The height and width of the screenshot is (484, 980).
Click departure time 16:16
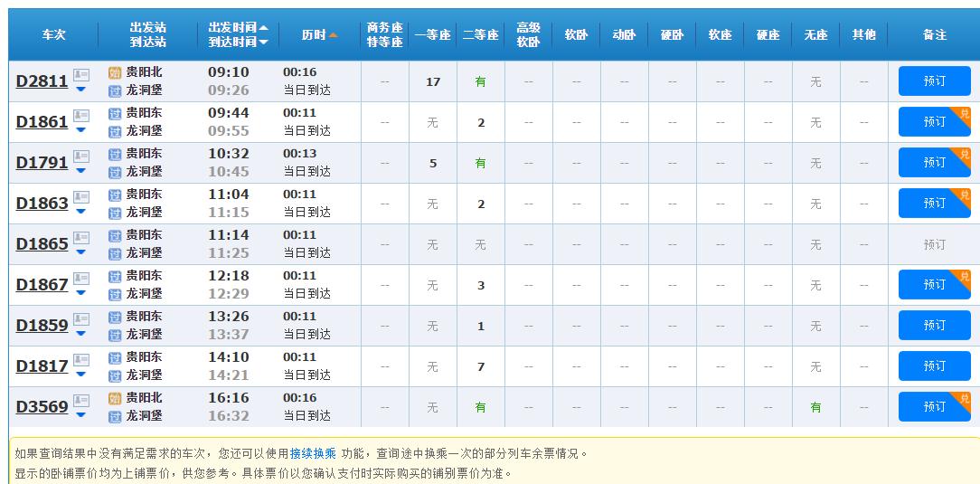tap(229, 398)
